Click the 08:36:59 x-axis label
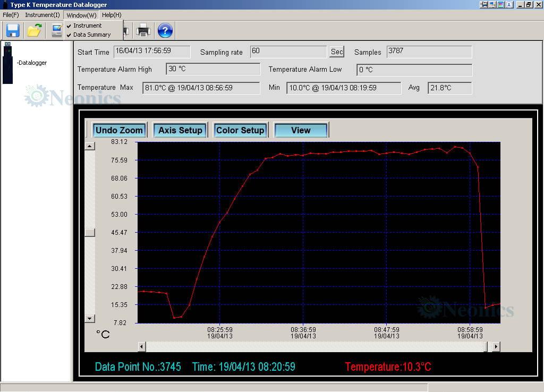Screen dimensions: 544x392 pyautogui.click(x=303, y=329)
